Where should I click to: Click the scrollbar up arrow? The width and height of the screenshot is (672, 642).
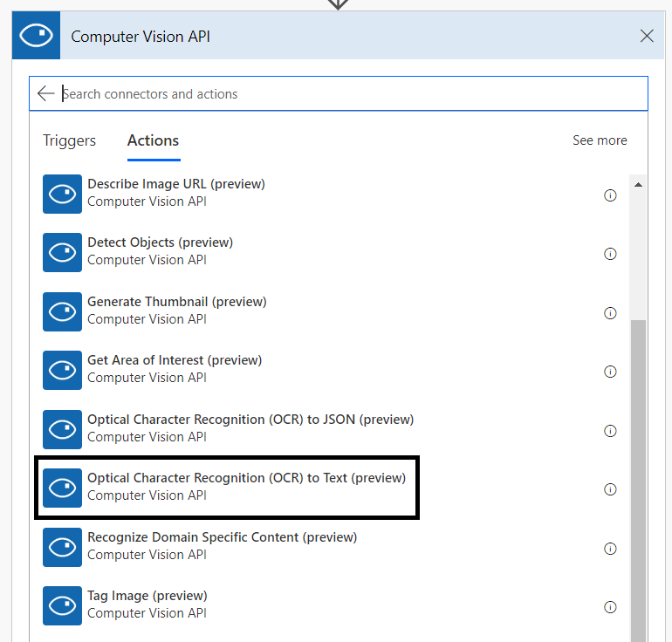coord(638,185)
